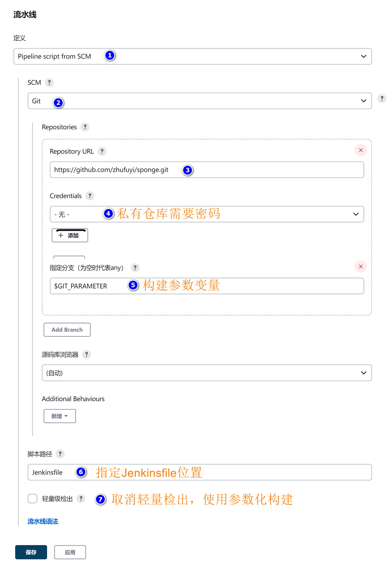Remove the repository with the red X
Screen dimensions: 392x566
(x=361, y=150)
